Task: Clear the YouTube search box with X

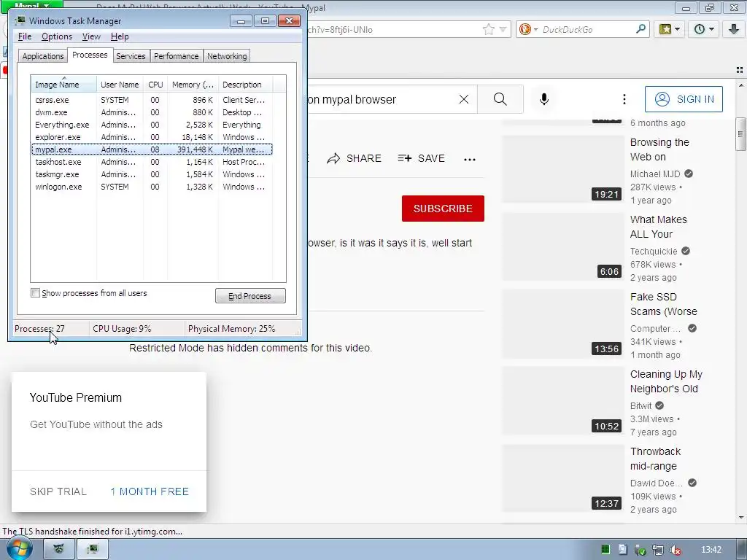Action: pyautogui.click(x=463, y=99)
